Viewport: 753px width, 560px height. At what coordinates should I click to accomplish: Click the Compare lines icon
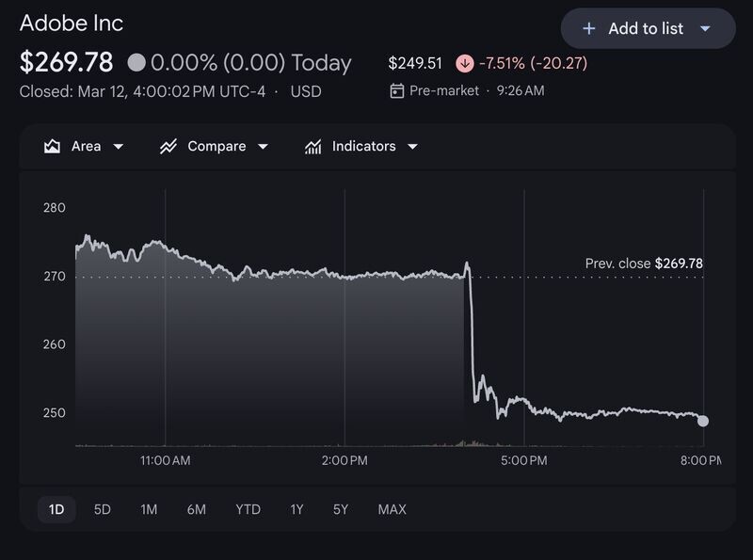tap(168, 146)
